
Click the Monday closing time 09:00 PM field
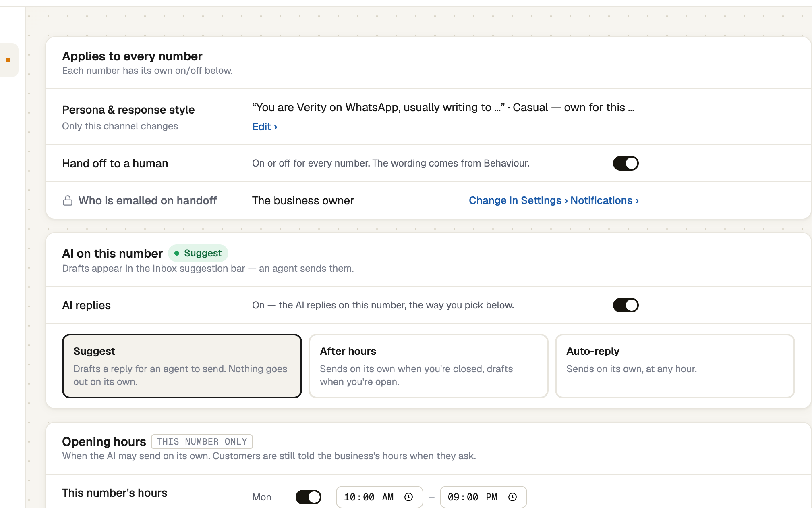483,497
